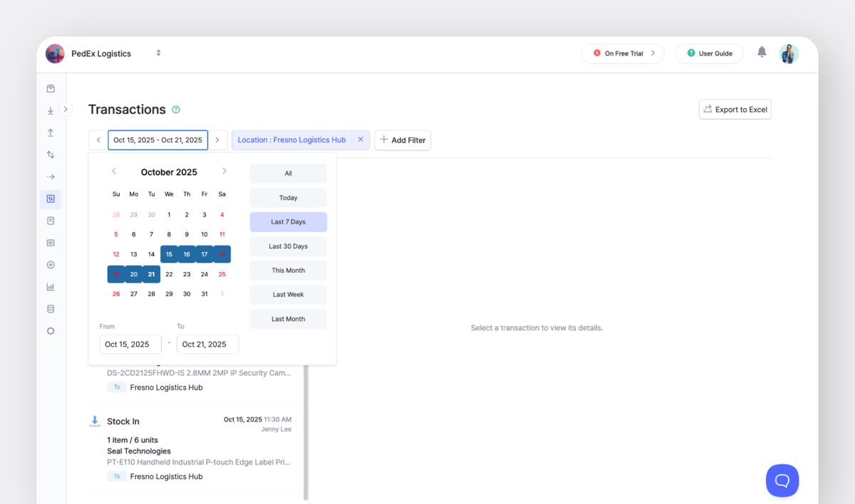Choose the This Month preset
Image resolution: width=855 pixels, height=504 pixels.
tap(288, 271)
